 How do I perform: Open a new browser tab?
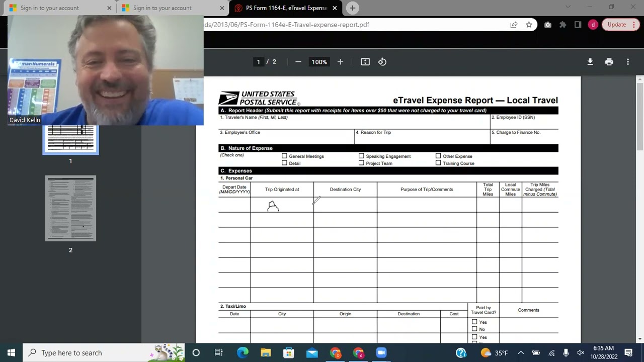coord(353,8)
